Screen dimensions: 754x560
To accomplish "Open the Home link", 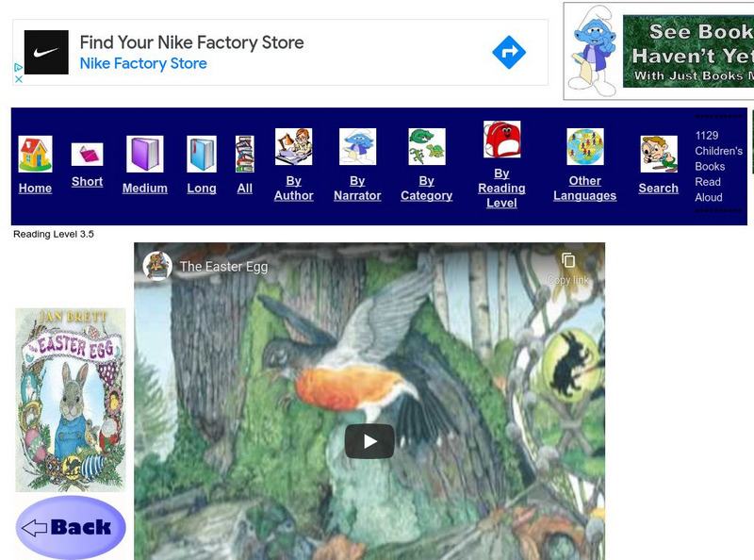I will (35, 189).
